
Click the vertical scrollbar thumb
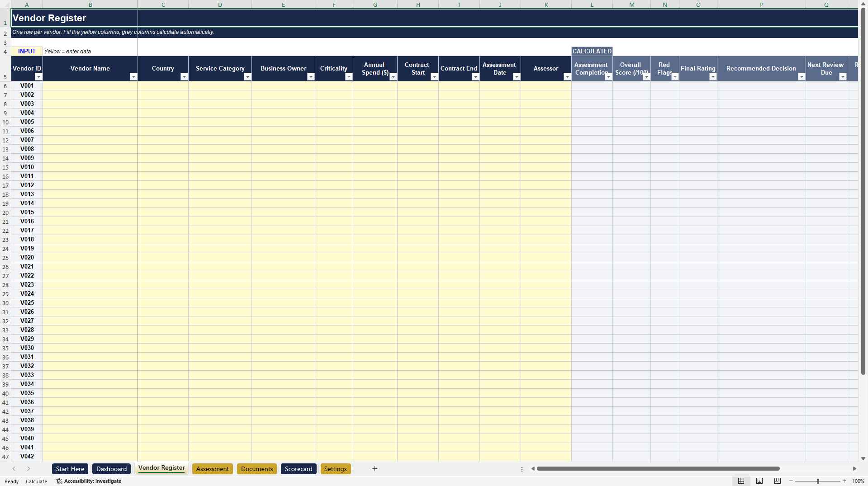tap(863, 191)
